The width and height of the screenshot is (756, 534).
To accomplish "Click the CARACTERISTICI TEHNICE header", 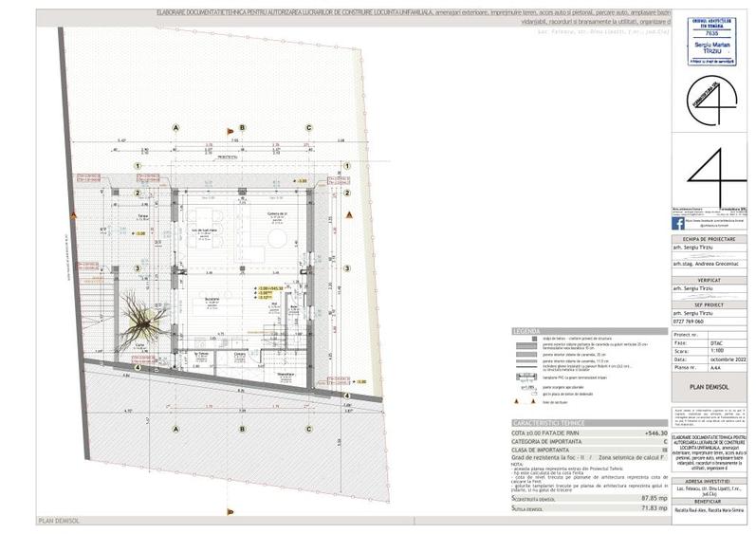I will tap(552, 420).
